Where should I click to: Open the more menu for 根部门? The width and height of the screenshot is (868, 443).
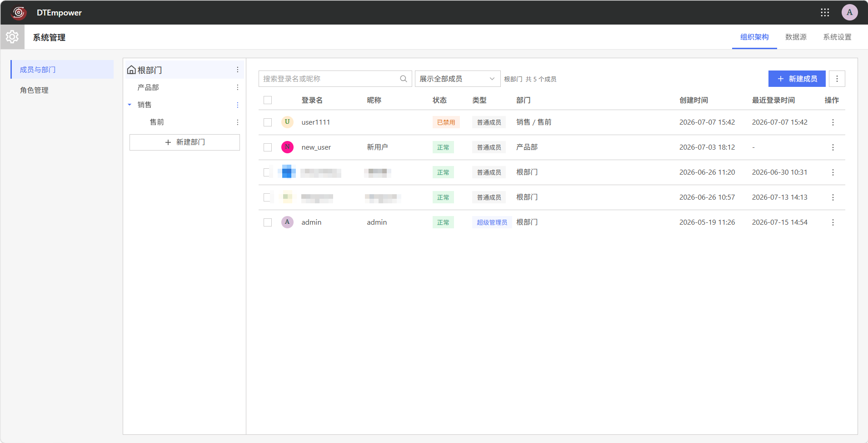pyautogui.click(x=237, y=70)
